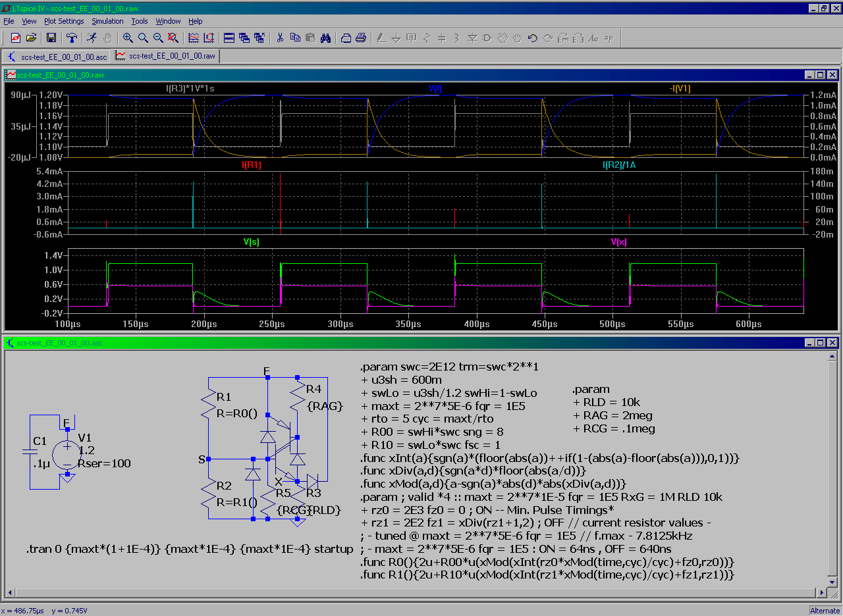843x616 pixels.
Task: Click capacitor C1 label in schematic
Action: pyautogui.click(x=40, y=441)
